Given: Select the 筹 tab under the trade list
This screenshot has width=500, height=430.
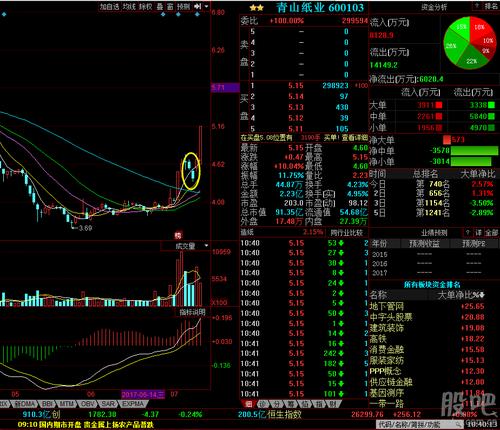Looking at the screenshot, I should (291, 404).
